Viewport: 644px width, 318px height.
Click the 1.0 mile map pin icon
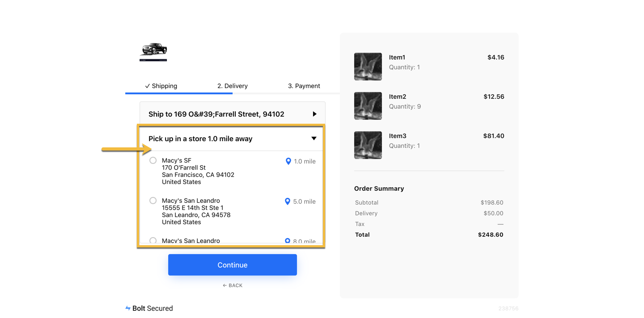pyautogui.click(x=288, y=161)
